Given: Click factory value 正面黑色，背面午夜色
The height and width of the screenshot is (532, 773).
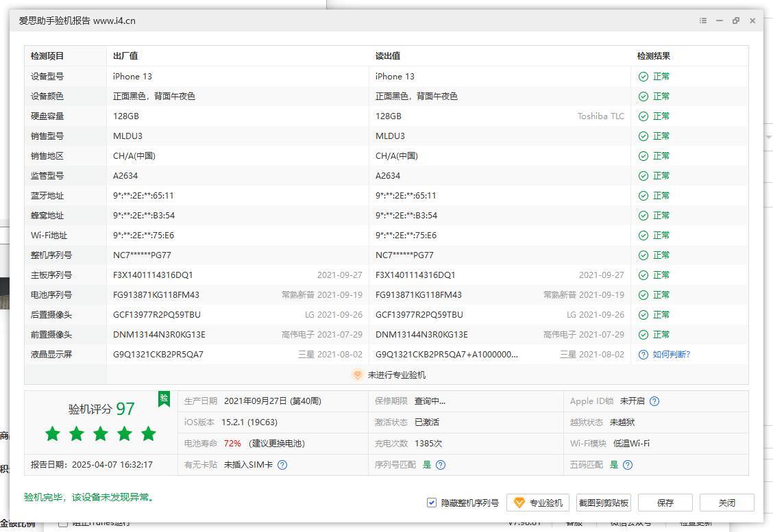Looking at the screenshot, I should (x=154, y=97).
